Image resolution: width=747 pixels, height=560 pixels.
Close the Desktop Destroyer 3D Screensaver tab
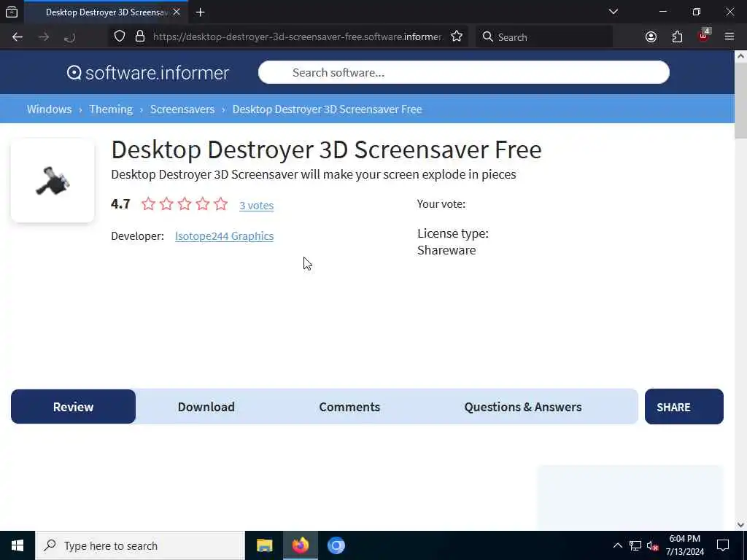point(177,12)
